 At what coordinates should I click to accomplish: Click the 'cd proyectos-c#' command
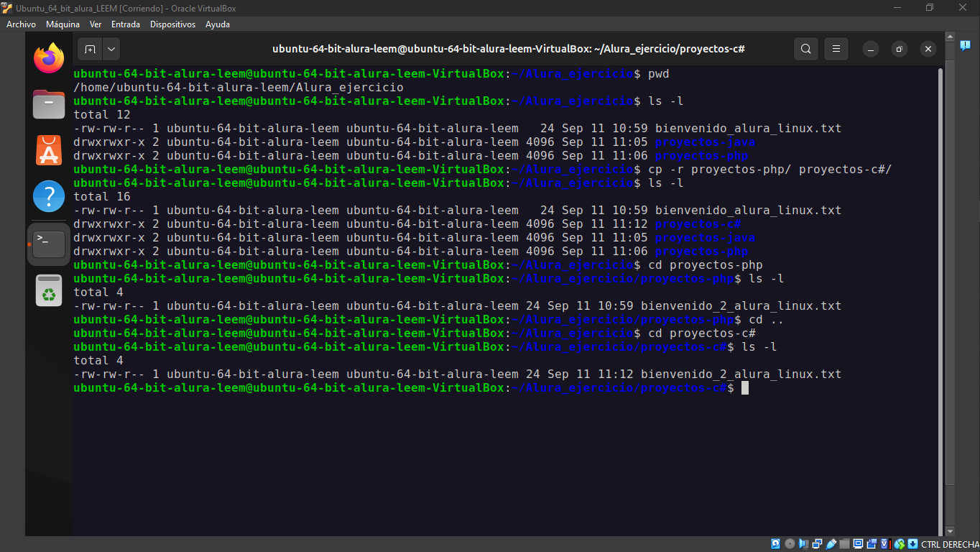[701, 333]
